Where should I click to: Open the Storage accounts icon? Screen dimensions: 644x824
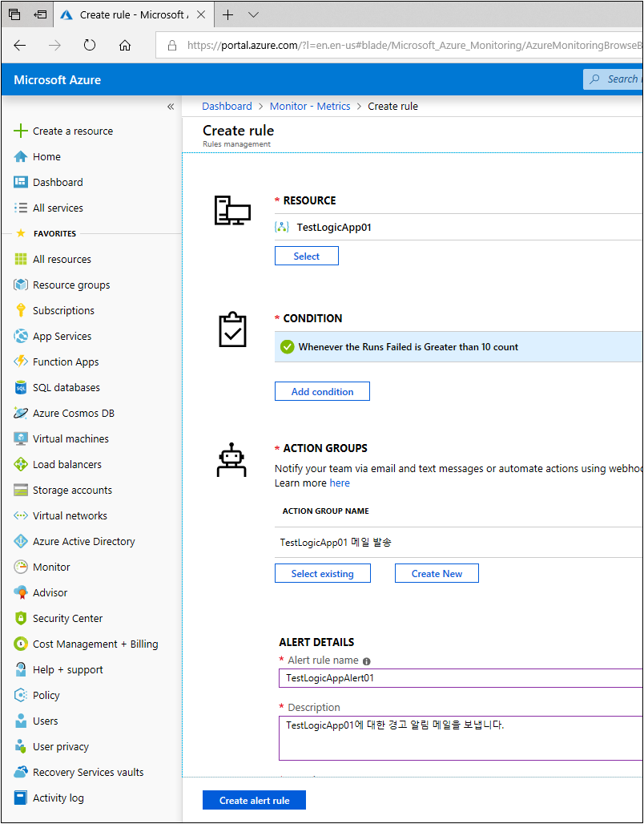pyautogui.click(x=21, y=491)
